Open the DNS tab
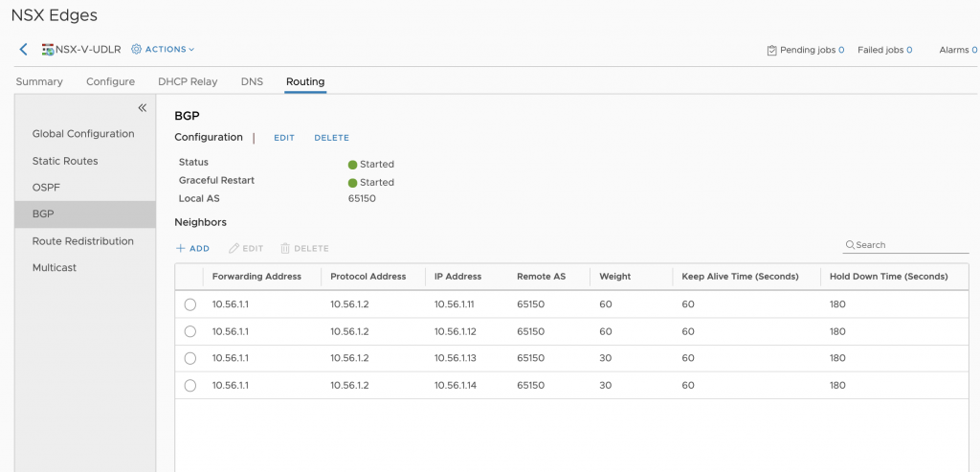Image resolution: width=980 pixels, height=472 pixels. tap(252, 82)
